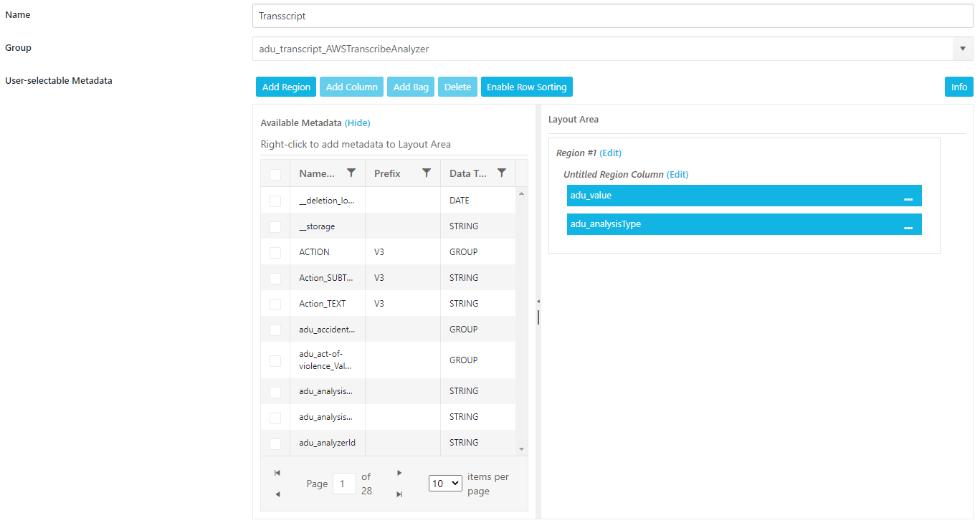
Task: Open options menu on adu_value item
Action: (x=908, y=196)
